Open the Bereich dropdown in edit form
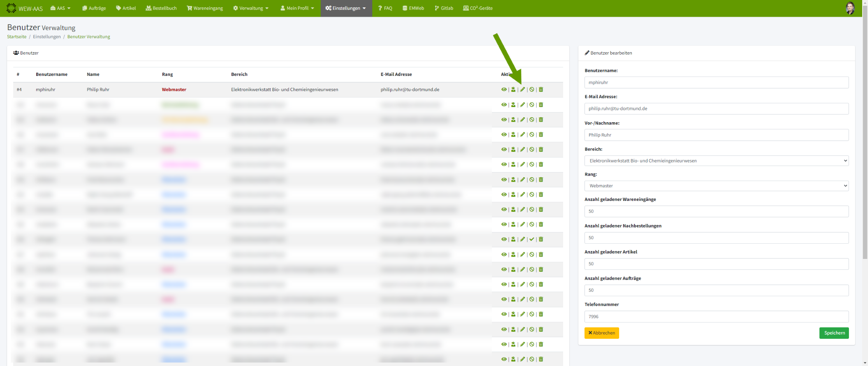 pos(716,161)
